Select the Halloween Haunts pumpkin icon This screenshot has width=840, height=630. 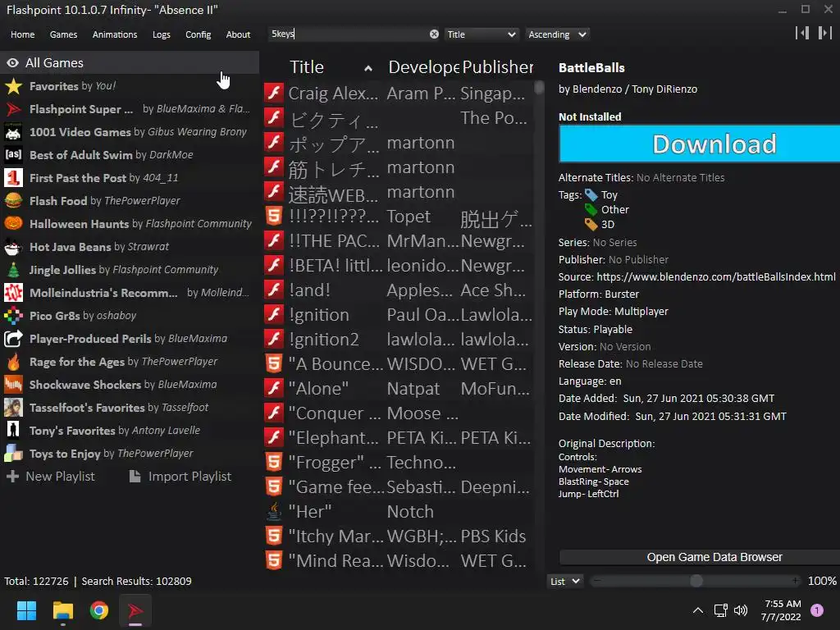click(13, 224)
